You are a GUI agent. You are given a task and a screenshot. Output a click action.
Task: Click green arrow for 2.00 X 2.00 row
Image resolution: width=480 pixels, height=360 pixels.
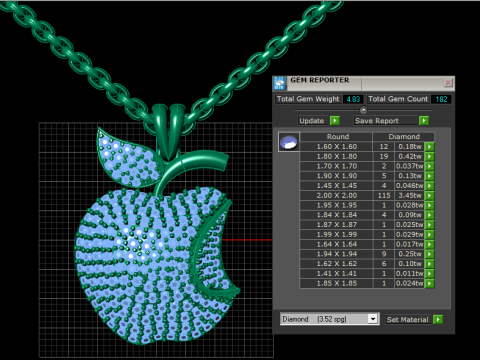click(x=429, y=195)
